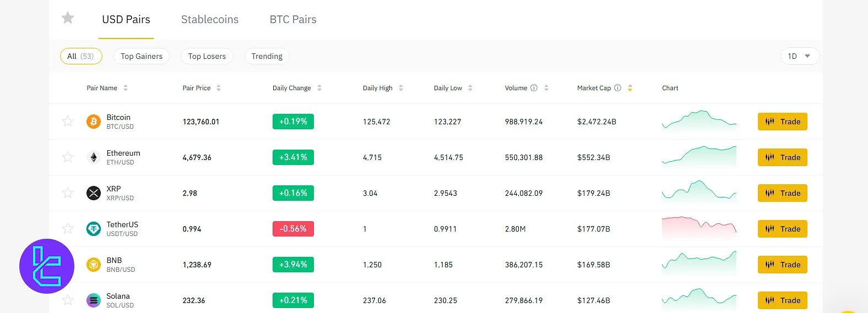Show Volume info tooltip icon
The width and height of the screenshot is (868, 313).
click(534, 88)
